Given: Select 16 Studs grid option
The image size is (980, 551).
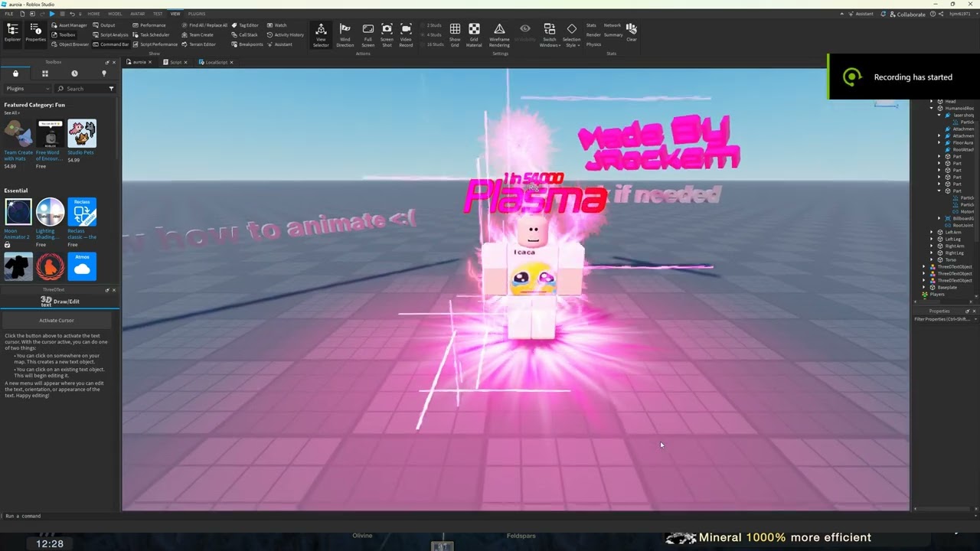Looking at the screenshot, I should pyautogui.click(x=433, y=44).
